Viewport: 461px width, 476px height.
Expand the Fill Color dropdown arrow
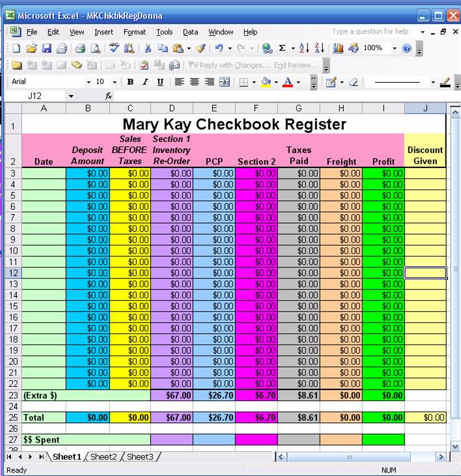(276, 82)
